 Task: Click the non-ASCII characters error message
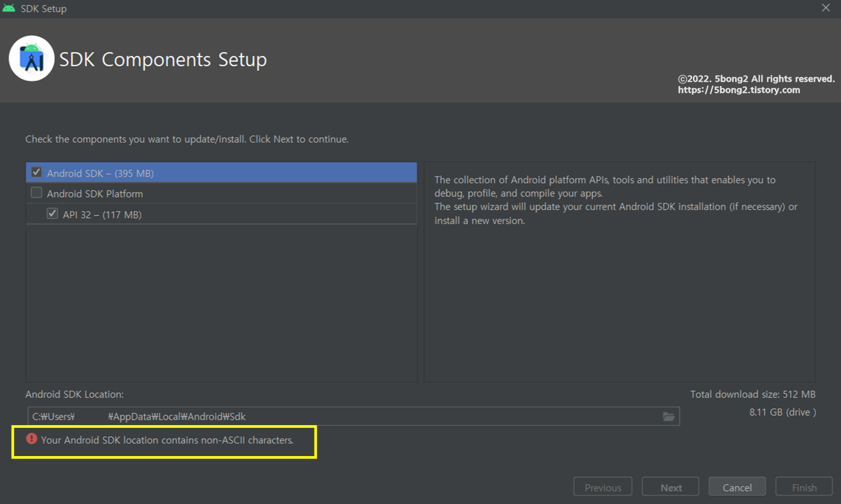pos(167,440)
